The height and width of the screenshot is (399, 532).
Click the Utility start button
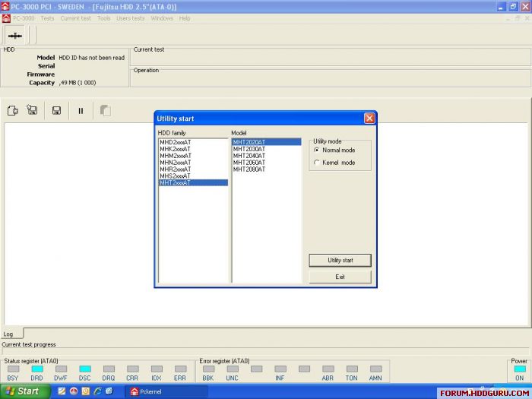tap(340, 260)
